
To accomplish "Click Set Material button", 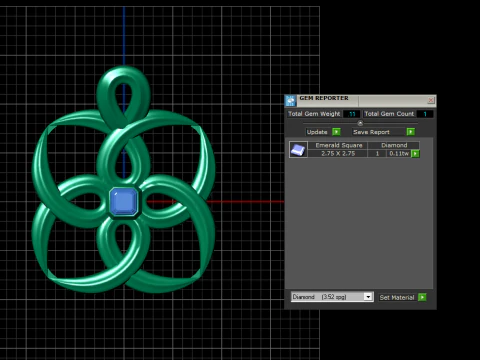I will [x=397, y=297].
